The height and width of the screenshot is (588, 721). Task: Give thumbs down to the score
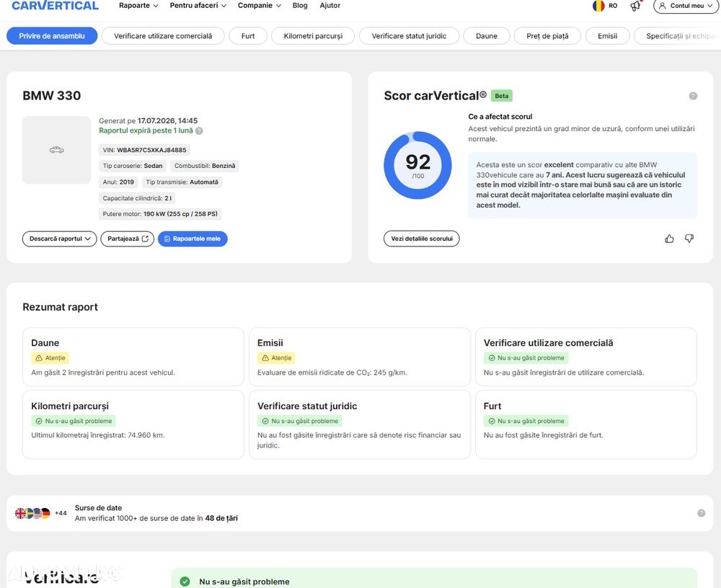pos(689,239)
